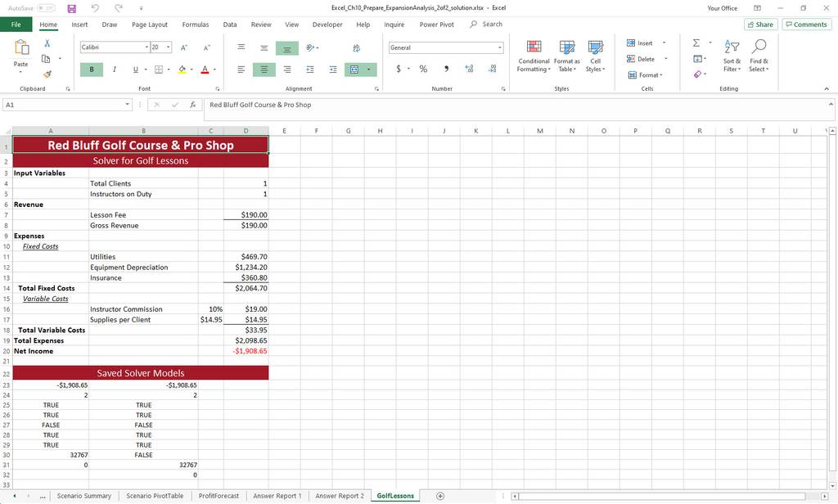Expand the formula bar
The height and width of the screenshot is (504, 838).
(x=831, y=104)
